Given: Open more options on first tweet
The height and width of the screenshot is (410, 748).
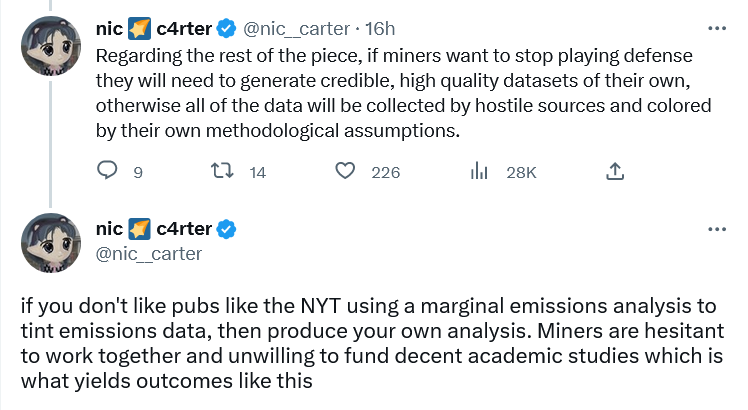Looking at the screenshot, I should coord(716,29).
